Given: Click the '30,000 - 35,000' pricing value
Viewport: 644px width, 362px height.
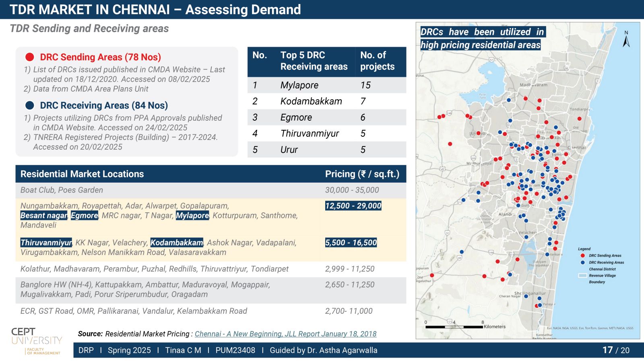Looking at the screenshot, I should pos(352,190).
